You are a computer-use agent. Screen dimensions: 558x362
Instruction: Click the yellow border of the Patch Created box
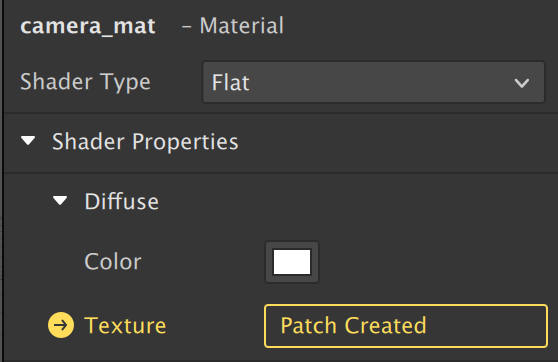tap(406, 305)
